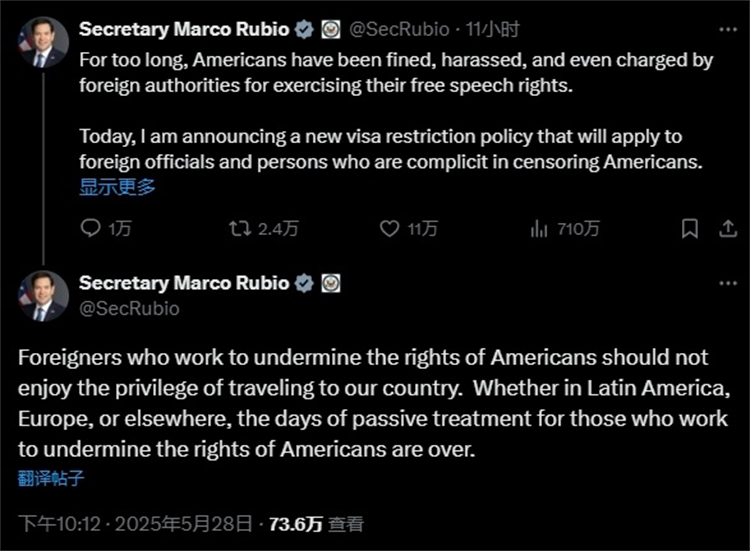The height and width of the screenshot is (551, 750).
Task: Reply to the first tweet via comment icon
Action: (91, 229)
